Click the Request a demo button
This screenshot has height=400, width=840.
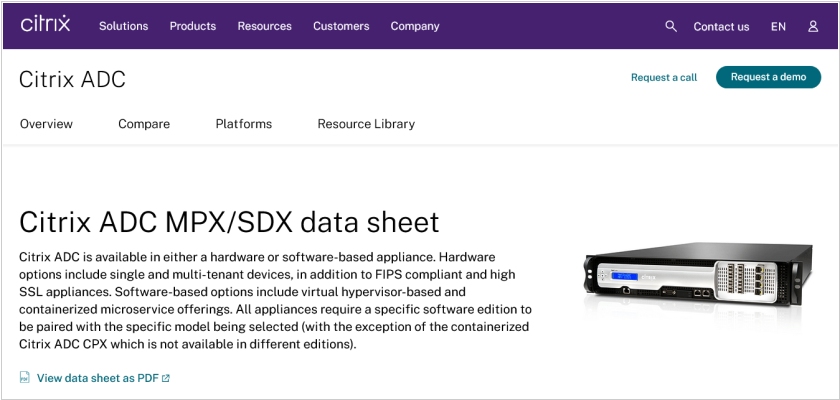[x=768, y=77]
